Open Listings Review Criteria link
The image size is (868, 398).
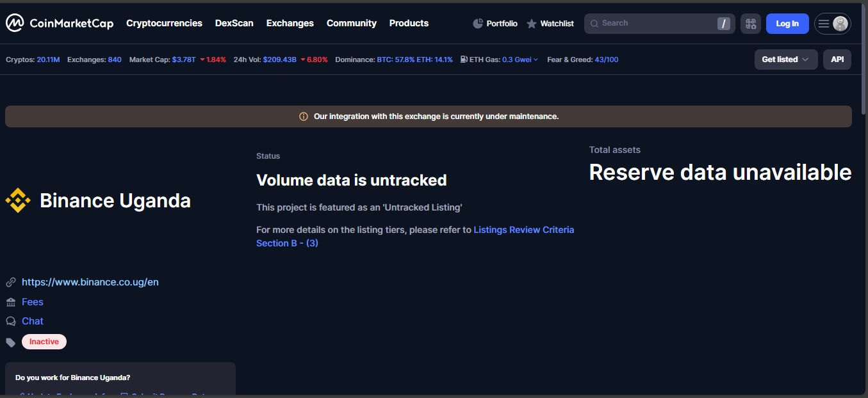(x=523, y=230)
